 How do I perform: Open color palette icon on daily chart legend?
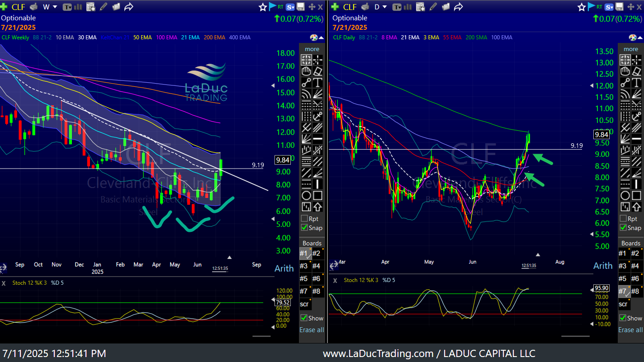(632, 38)
